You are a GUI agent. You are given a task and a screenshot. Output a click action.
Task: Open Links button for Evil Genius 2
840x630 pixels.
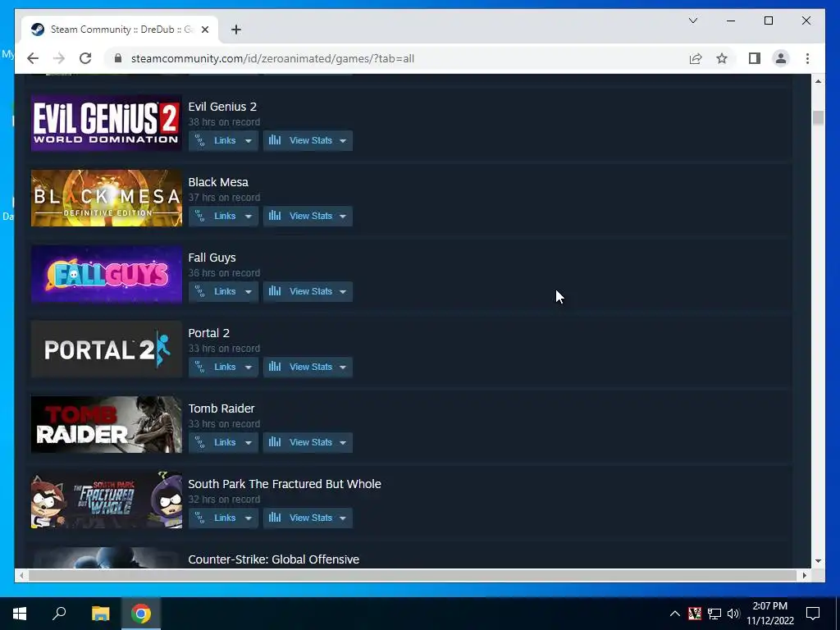pyautogui.click(x=223, y=140)
